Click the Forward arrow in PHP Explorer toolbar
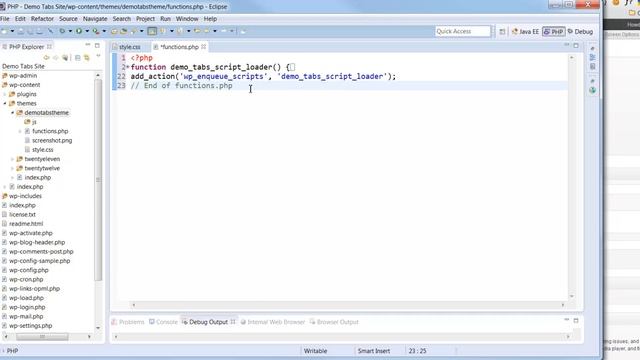 pos(56,58)
